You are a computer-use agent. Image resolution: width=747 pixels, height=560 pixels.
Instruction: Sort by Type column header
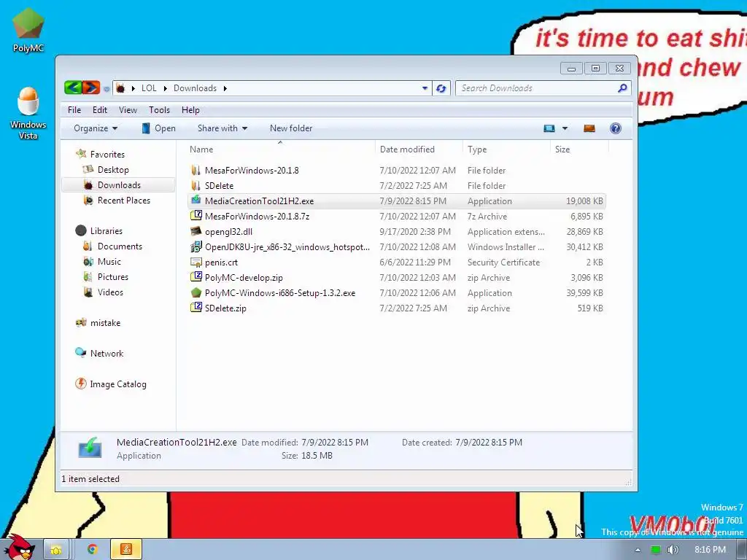pos(506,149)
